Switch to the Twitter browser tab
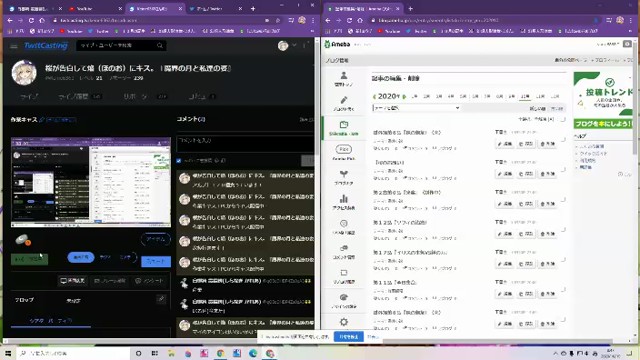Viewport: 640px width, 360px height. pos(216,8)
